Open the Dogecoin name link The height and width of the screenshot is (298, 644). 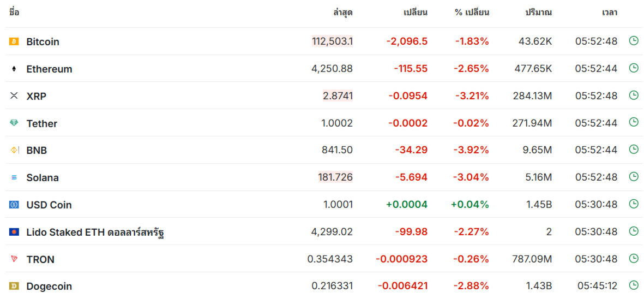(50, 287)
